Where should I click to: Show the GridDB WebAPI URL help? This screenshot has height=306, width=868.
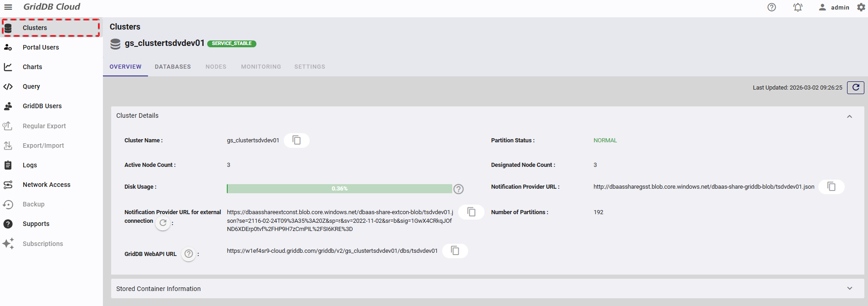click(x=189, y=254)
